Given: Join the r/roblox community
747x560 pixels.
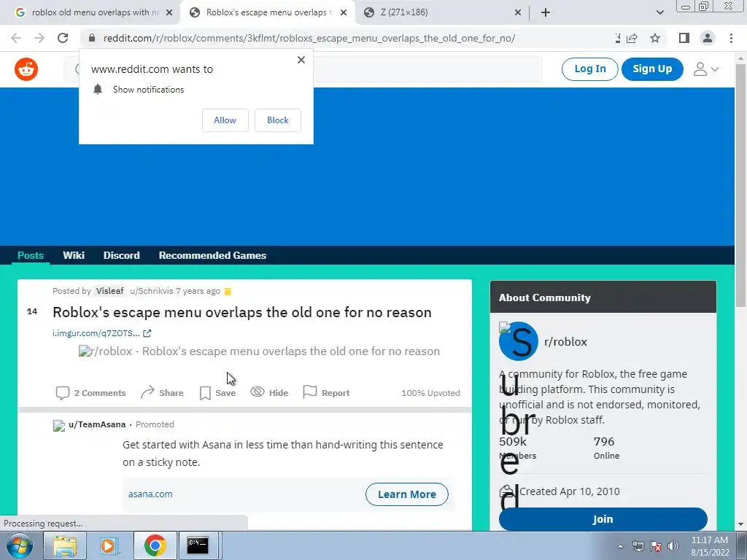Looking at the screenshot, I should [x=603, y=519].
